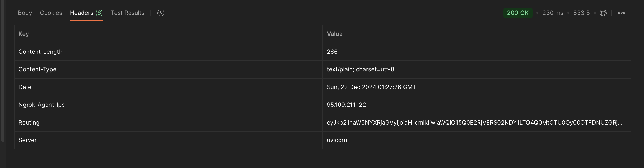
Task: Click the 230 ms response time indicator
Action: coord(553,13)
